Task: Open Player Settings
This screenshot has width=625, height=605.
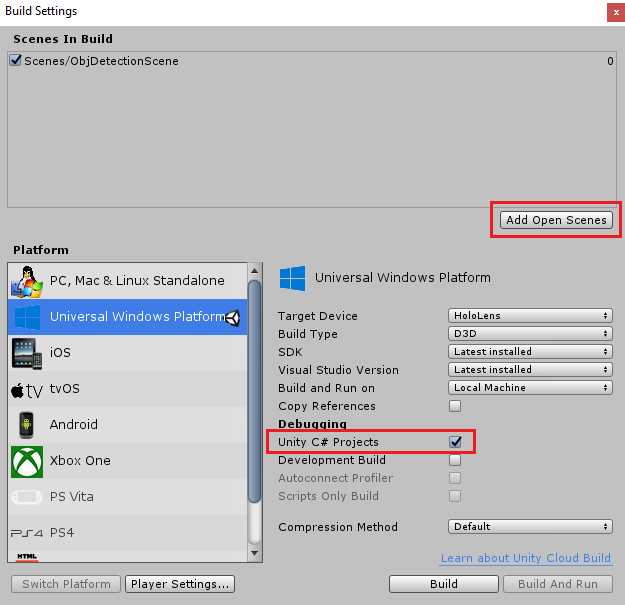Action: [x=180, y=584]
